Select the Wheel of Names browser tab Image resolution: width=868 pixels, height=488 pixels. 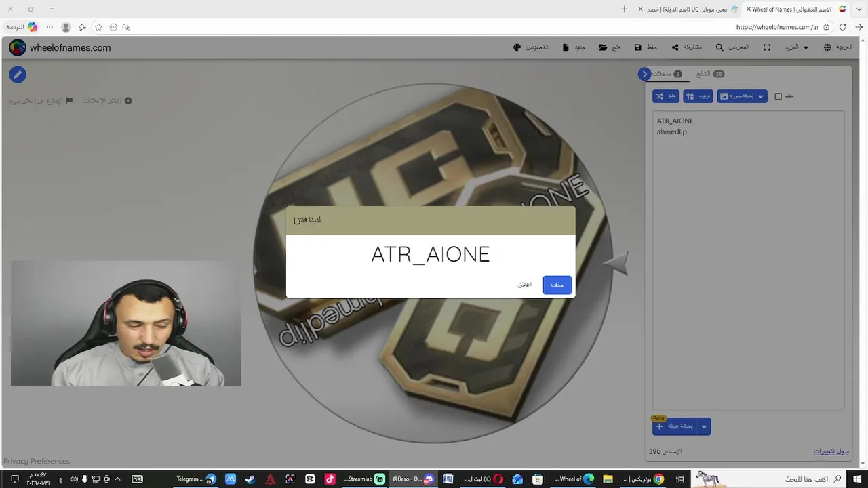pos(795,9)
